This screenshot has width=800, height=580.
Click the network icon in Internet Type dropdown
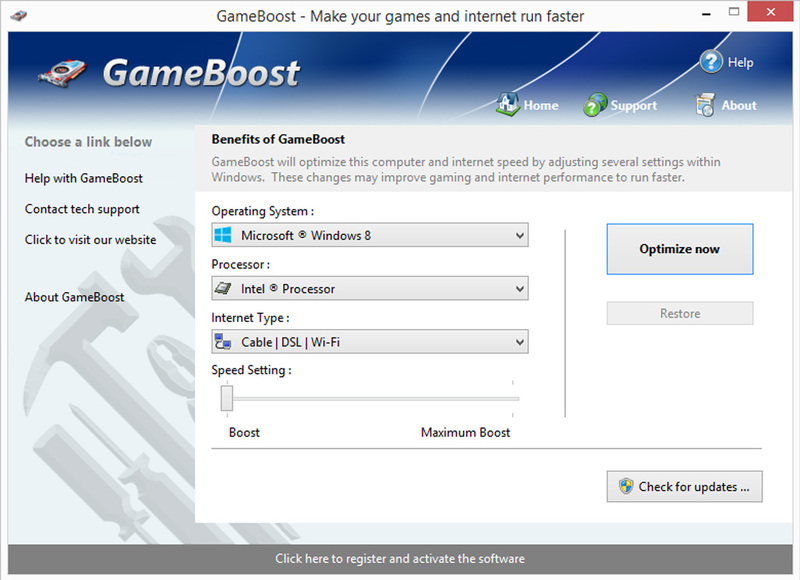pos(223,341)
